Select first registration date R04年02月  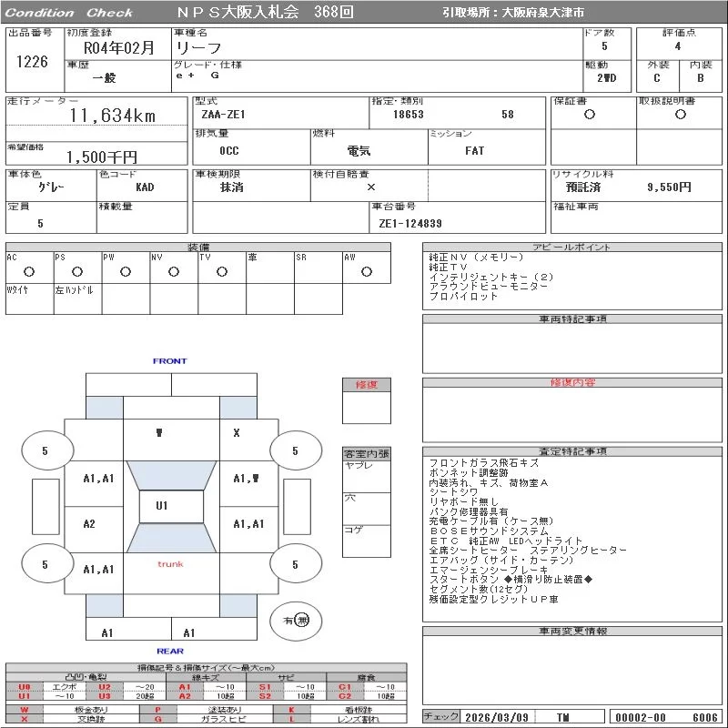pyautogui.click(x=119, y=48)
